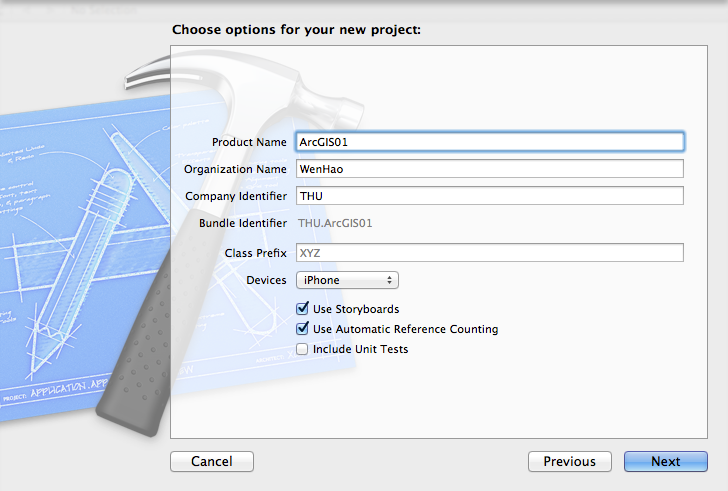Enable the Include Unit Tests checkbox

(303, 349)
